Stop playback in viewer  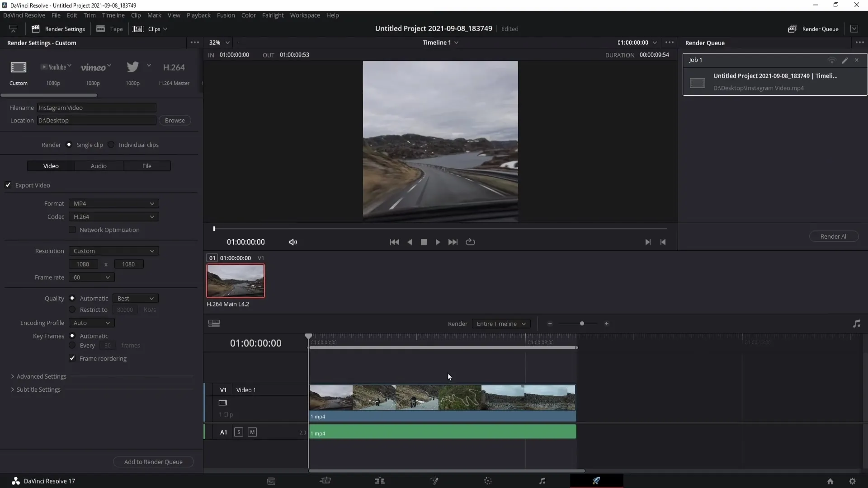(x=424, y=242)
